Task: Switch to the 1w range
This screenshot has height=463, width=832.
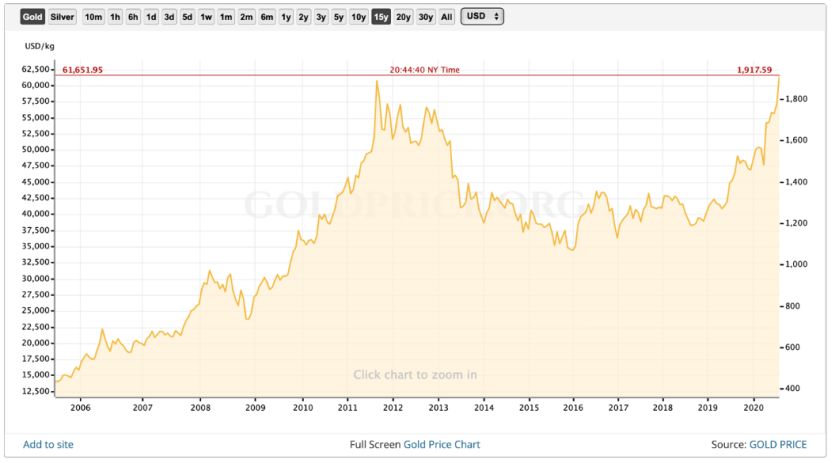Action: [206, 17]
